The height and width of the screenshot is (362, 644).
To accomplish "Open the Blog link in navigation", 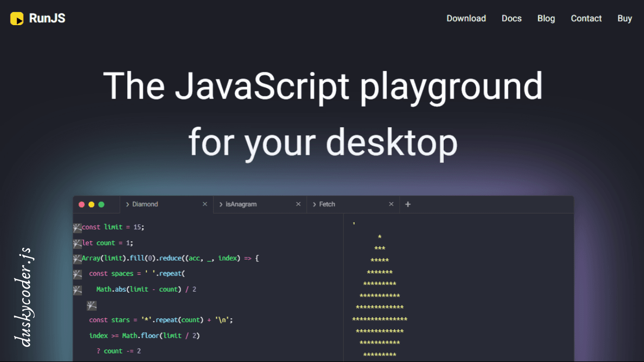I will click(546, 19).
